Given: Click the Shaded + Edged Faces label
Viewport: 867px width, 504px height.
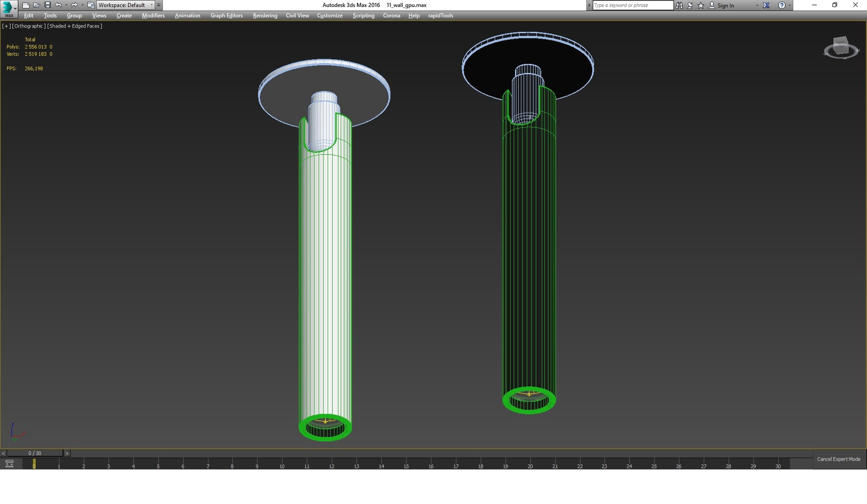Looking at the screenshot, I should coord(75,26).
